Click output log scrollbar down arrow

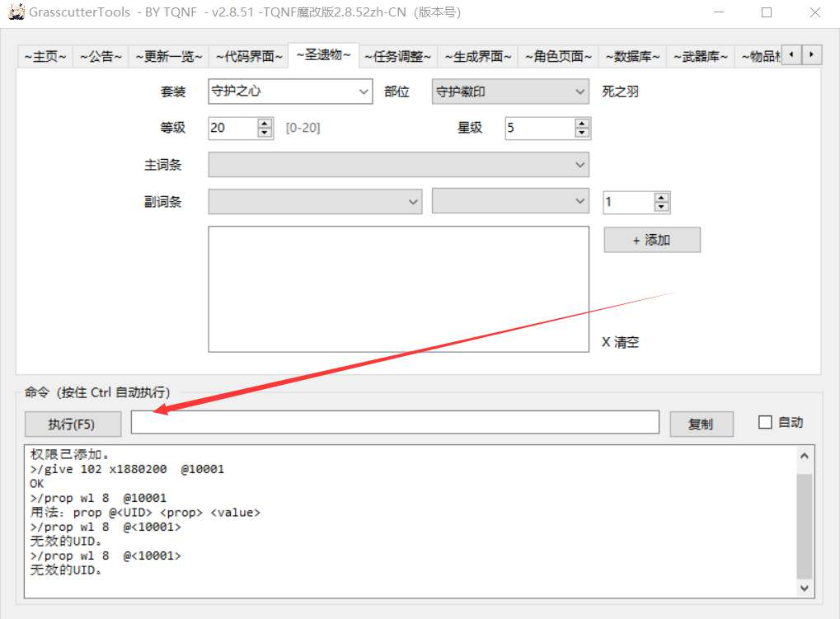point(804,588)
